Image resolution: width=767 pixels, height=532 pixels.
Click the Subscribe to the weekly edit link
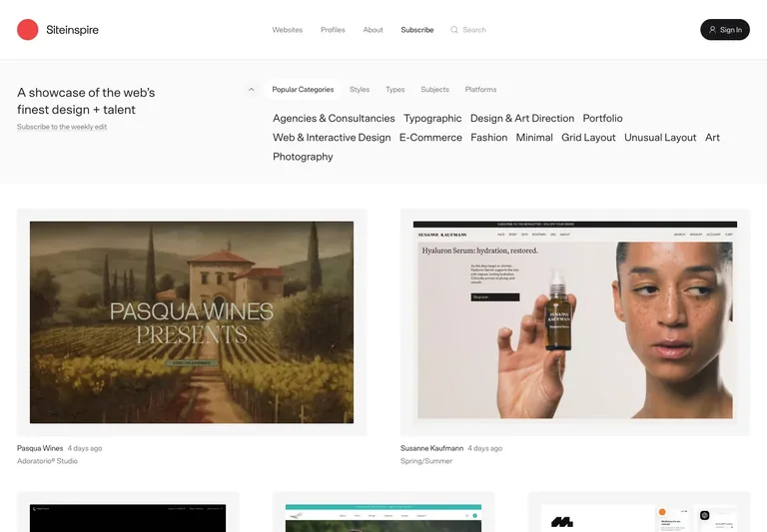pyautogui.click(x=62, y=127)
